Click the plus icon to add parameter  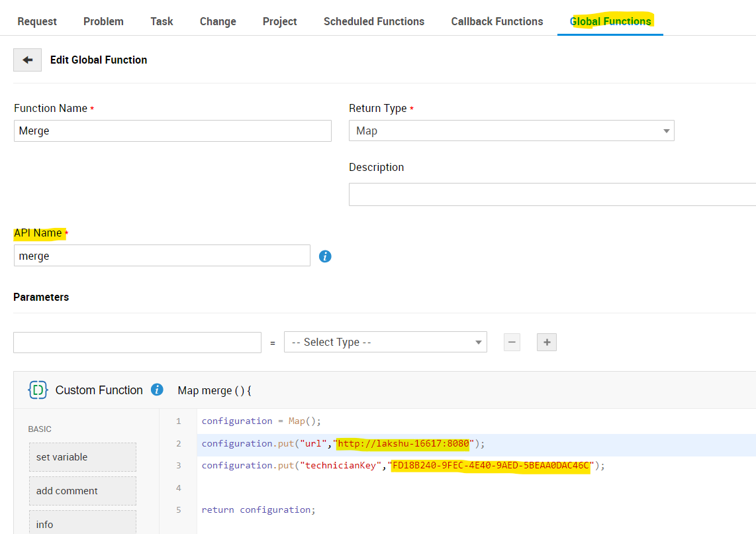[546, 342]
